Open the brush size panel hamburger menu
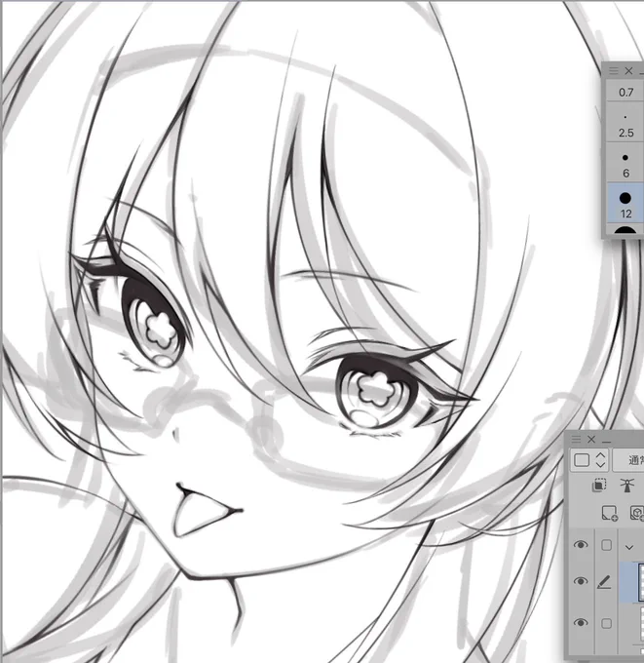The height and width of the screenshot is (663, 644). click(613, 70)
